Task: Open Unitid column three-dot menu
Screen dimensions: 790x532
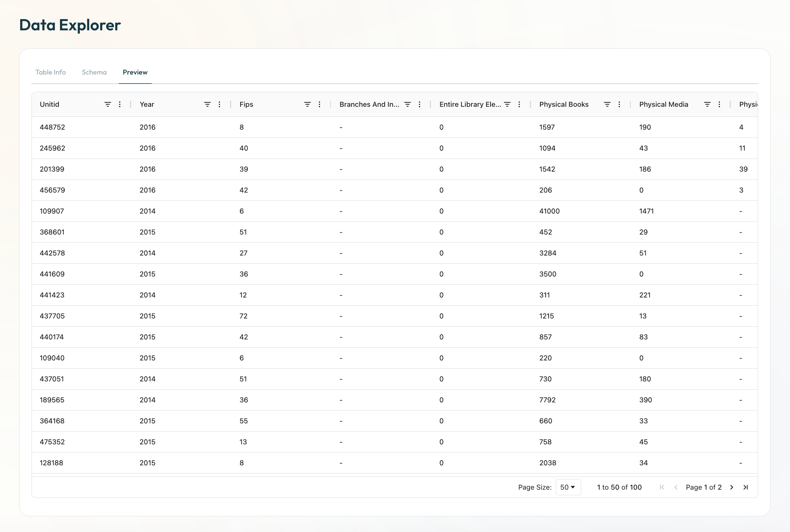Action: pos(120,105)
